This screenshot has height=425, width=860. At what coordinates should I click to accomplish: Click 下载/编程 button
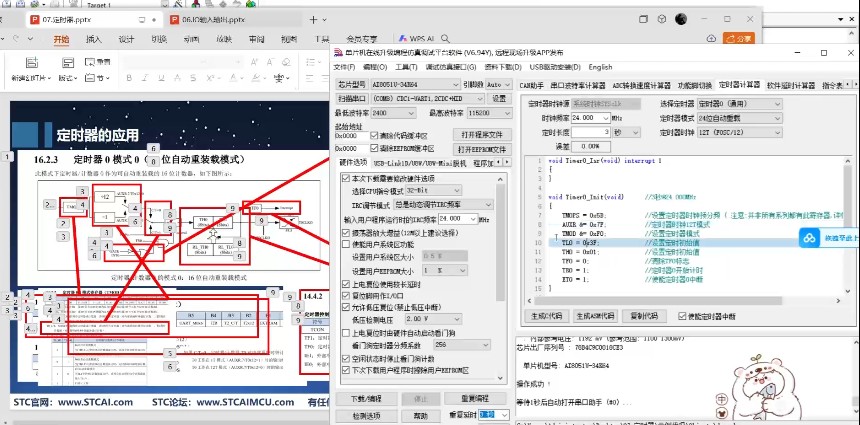point(366,399)
